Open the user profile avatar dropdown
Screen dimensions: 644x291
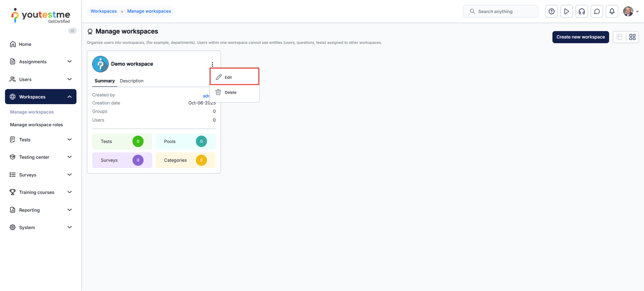(x=630, y=12)
